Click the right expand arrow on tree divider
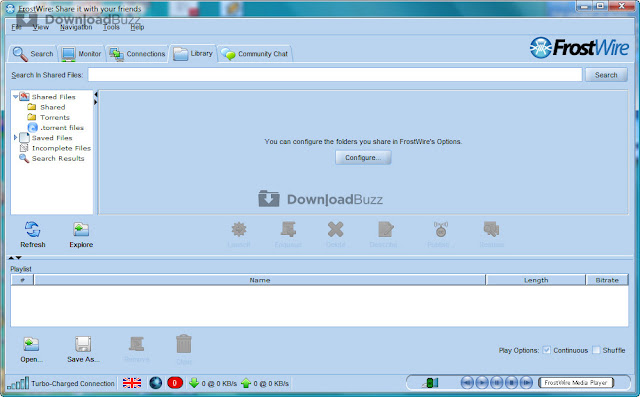The height and width of the screenshot is (397, 640). 96,102
